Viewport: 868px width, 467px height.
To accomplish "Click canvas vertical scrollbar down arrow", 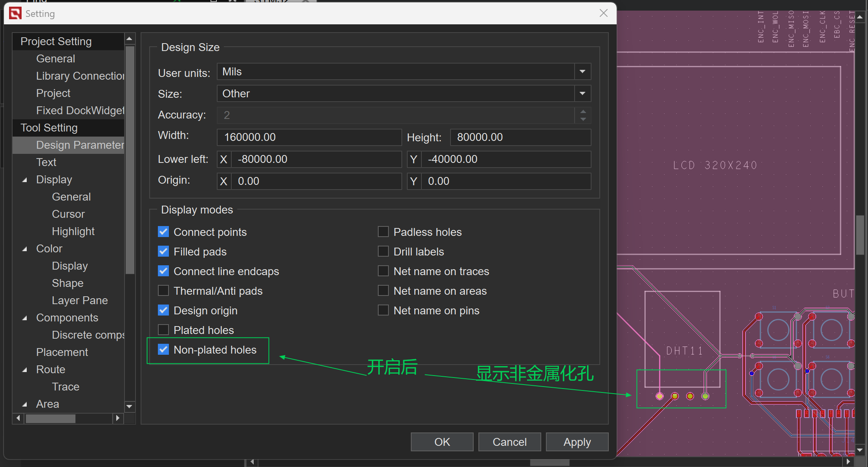I will (860, 450).
